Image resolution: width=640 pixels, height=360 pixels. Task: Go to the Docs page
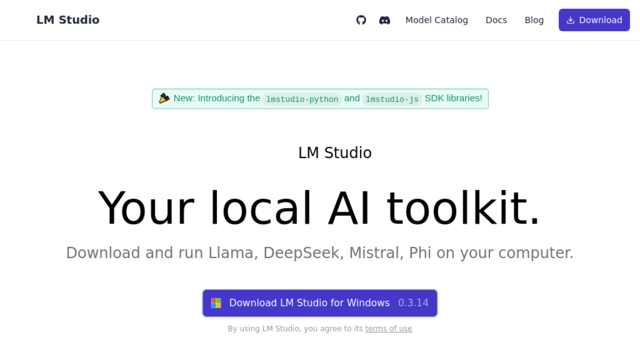pos(496,20)
